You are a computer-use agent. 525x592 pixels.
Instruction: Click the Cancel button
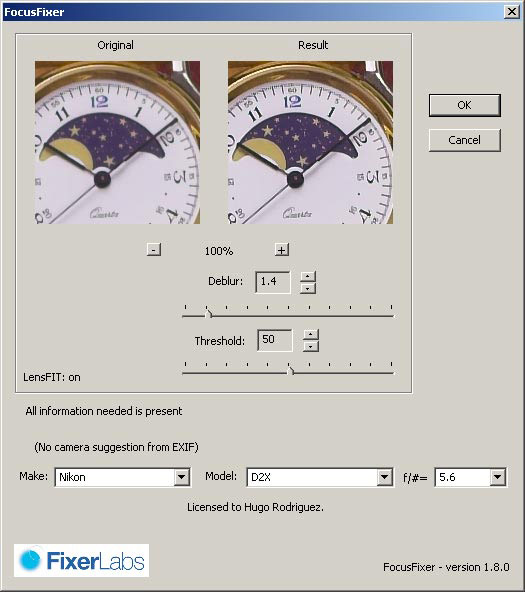click(x=465, y=140)
